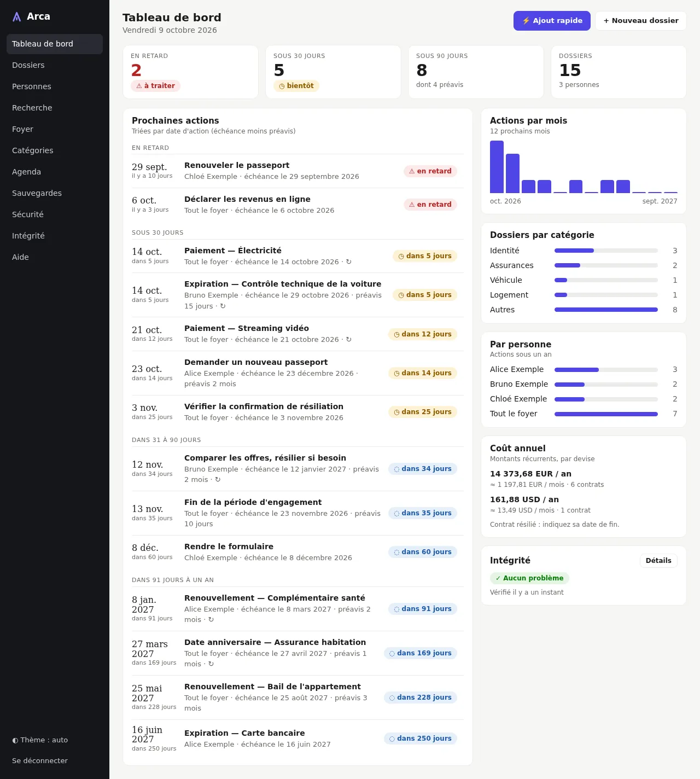Viewport: 700px width, 779px height.
Task: Click 'dans 12 jours' badge for Streaming vidéo
Action: (423, 334)
